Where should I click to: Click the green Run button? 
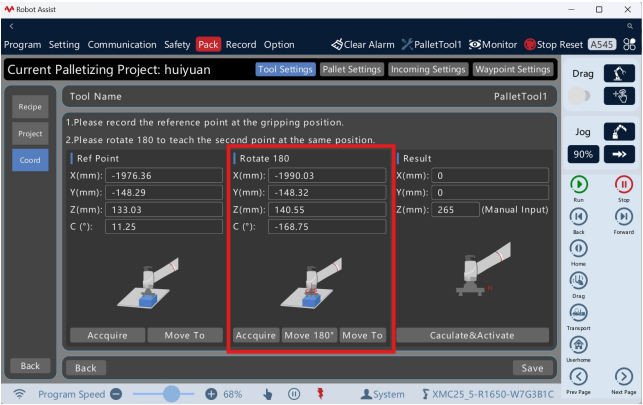579,184
